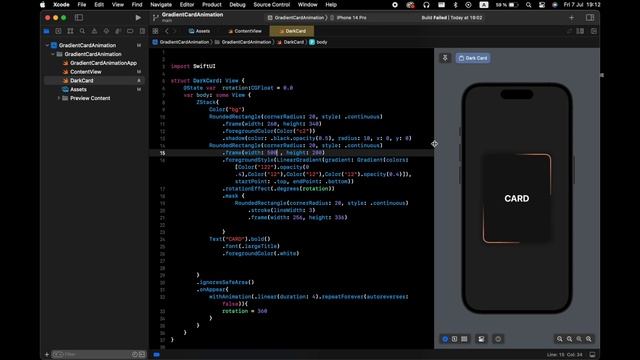Image resolution: width=640 pixels, height=360 pixels.
Task: Open the scheme selector GradientCardAnimation
Action: pyautogui.click(x=296, y=18)
